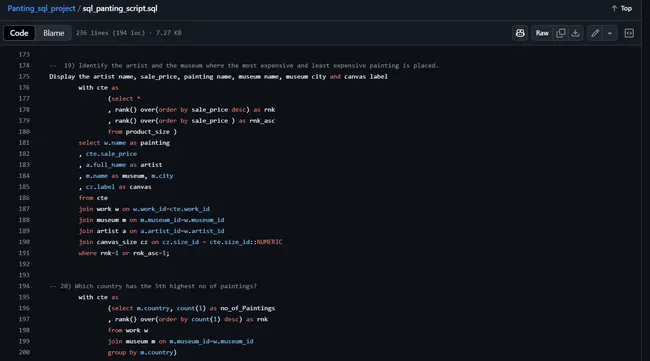
Task: Switch to the Code tab
Action: (x=19, y=33)
